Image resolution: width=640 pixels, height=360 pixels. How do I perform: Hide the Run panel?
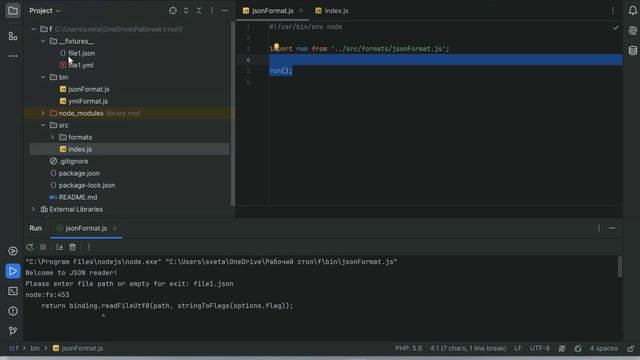tap(612, 228)
